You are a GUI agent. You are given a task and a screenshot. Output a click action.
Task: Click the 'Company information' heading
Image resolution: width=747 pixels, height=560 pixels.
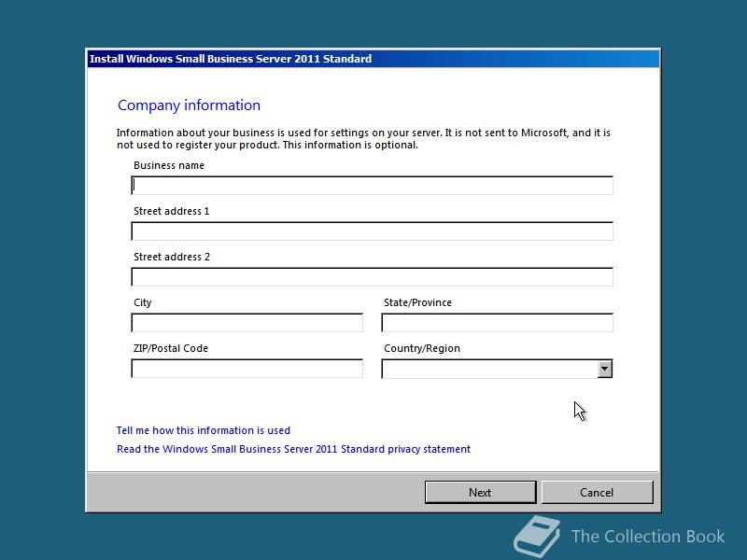(x=190, y=105)
